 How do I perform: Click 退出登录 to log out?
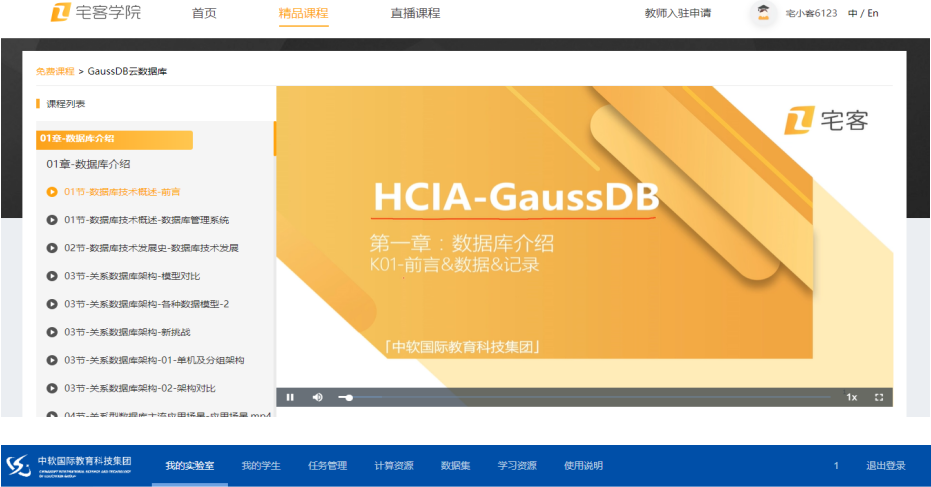(885, 466)
